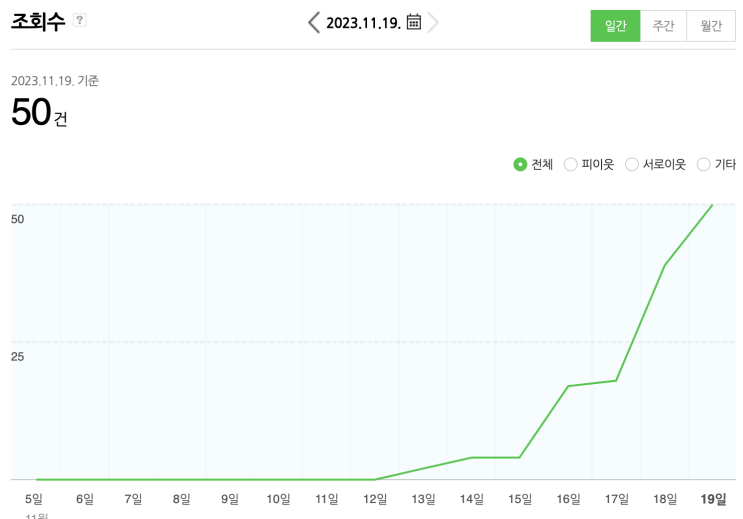Switch to the 주간 tab
The height and width of the screenshot is (519, 743).
point(663,26)
